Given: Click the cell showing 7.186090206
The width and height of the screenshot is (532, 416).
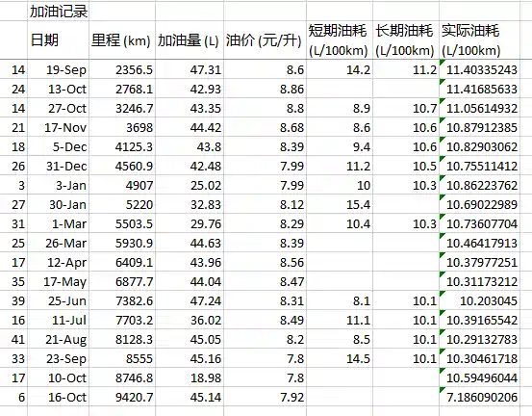Looking at the screenshot, I should [479, 397].
